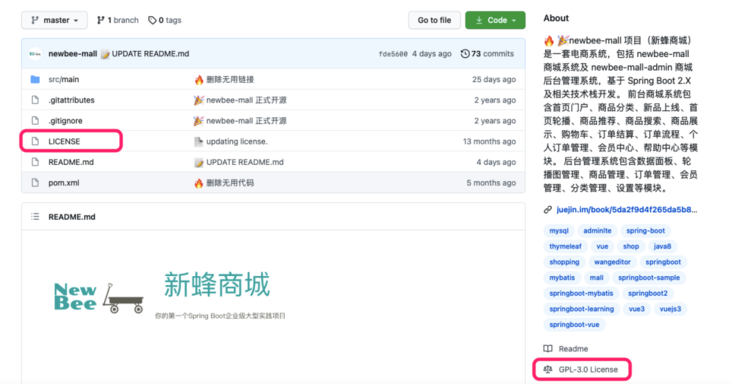The height and width of the screenshot is (384, 732).
Task: Select the springboot-mybatis topic tag
Action: click(581, 293)
